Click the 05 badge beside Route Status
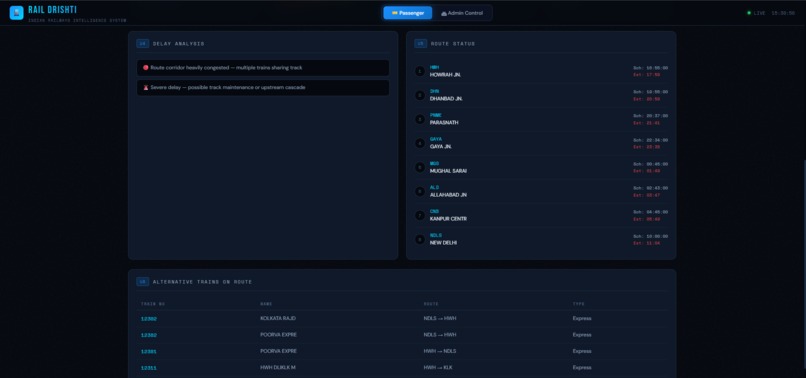This screenshot has height=378, width=806. click(x=420, y=44)
